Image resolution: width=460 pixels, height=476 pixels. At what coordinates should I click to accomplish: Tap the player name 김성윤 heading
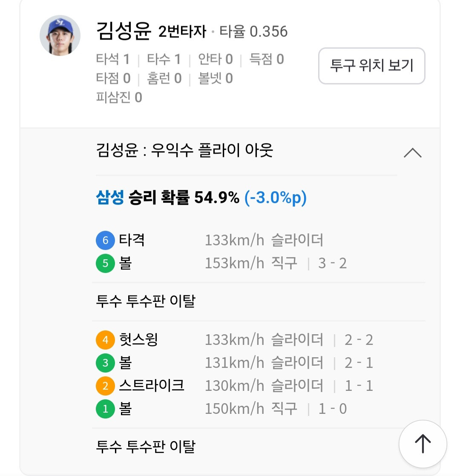(124, 32)
